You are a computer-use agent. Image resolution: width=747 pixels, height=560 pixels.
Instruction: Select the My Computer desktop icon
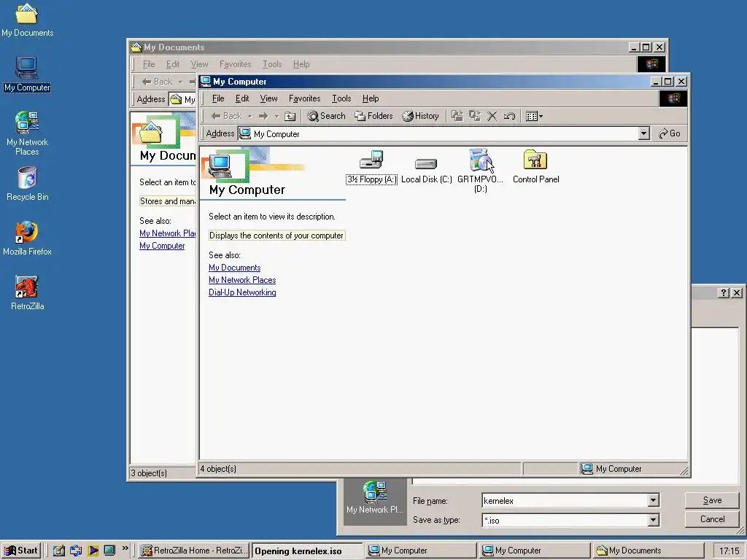tap(27, 74)
